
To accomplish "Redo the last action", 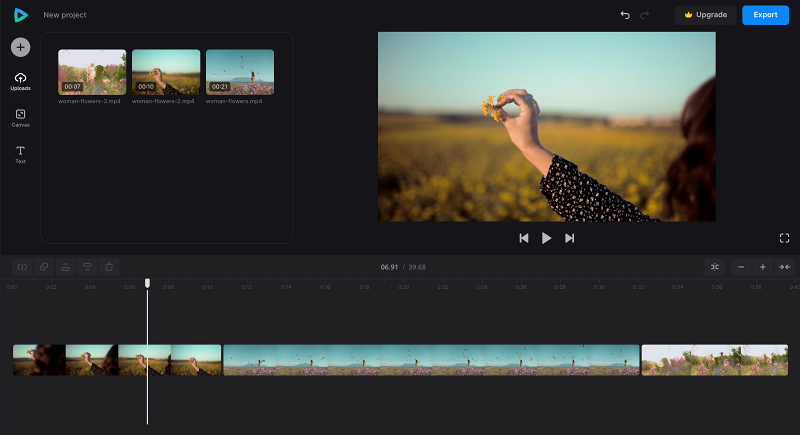I will pyautogui.click(x=644, y=15).
